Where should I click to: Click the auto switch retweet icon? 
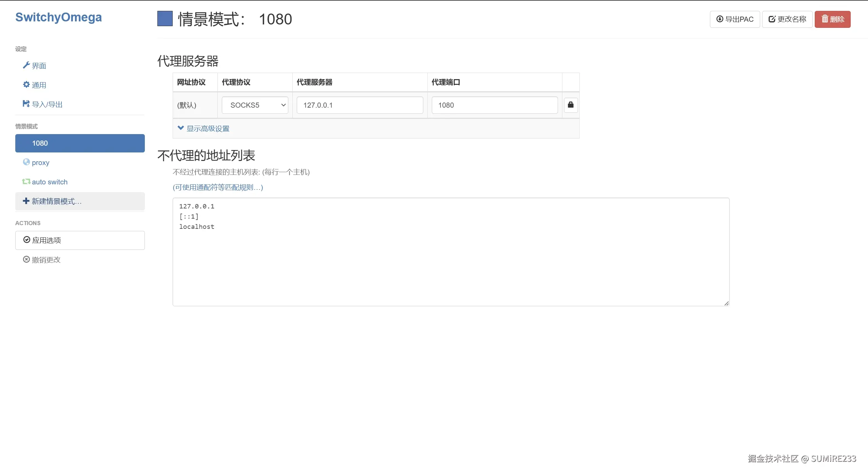point(26,182)
